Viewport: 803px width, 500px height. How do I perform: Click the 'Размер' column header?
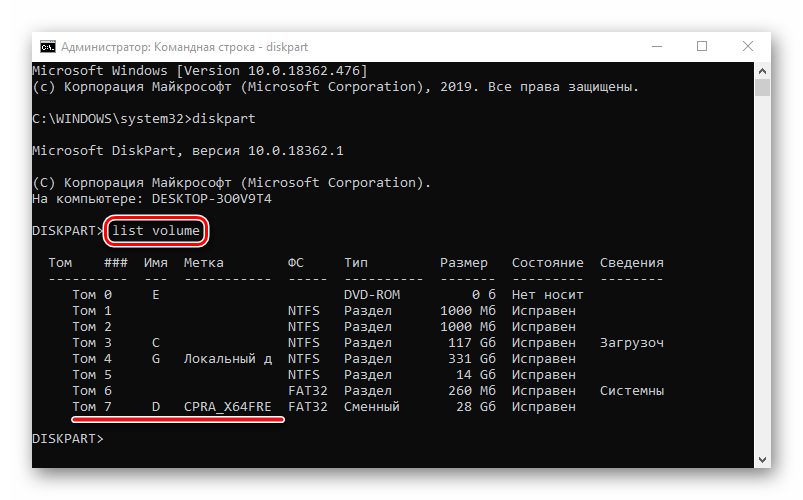[464, 263]
